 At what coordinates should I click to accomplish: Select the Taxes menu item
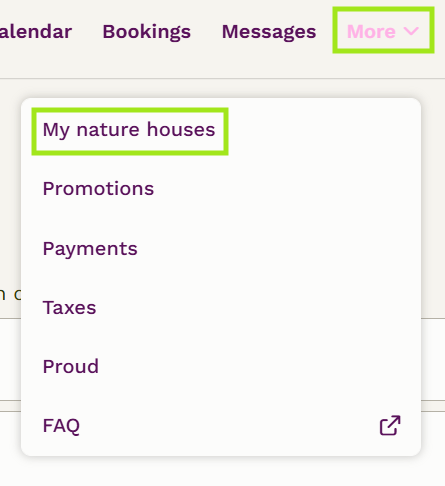(69, 307)
